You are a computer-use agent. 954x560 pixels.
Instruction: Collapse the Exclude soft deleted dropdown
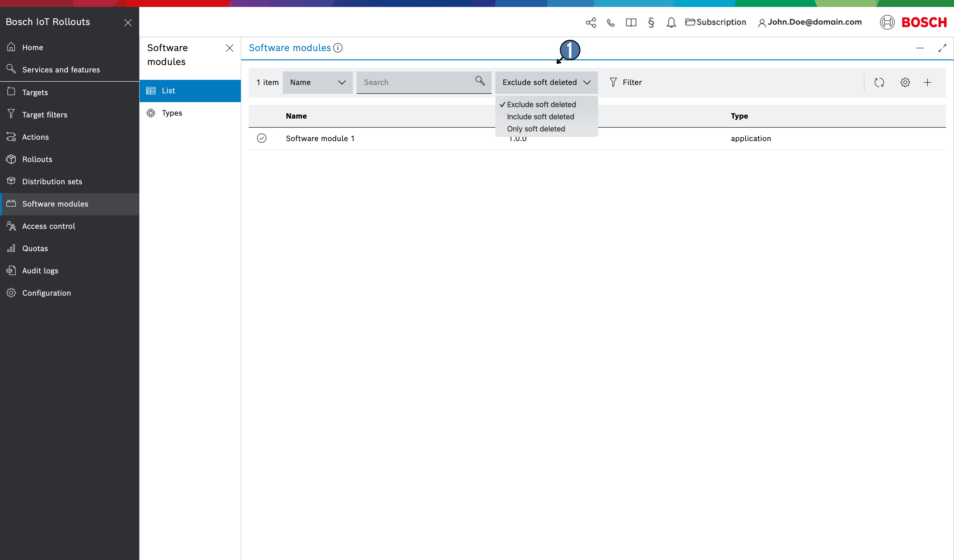pyautogui.click(x=546, y=83)
